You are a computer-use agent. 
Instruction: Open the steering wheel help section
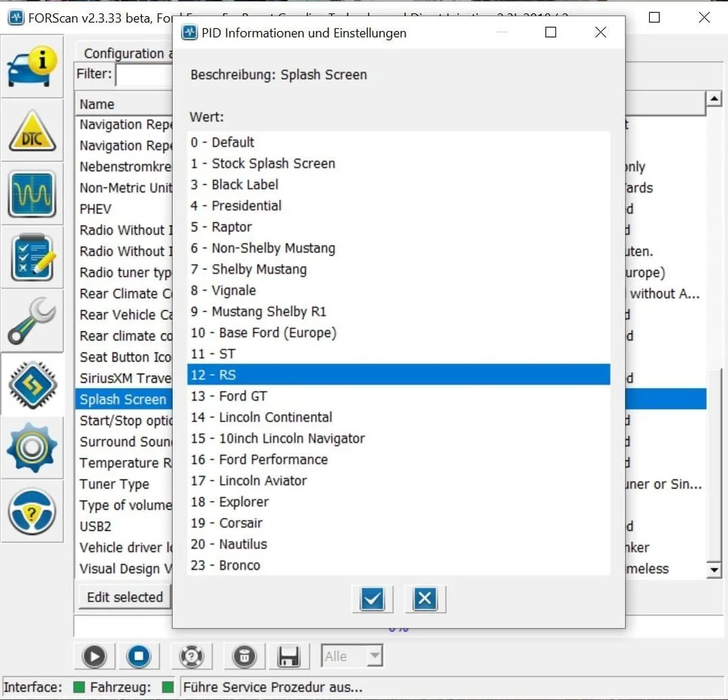[x=32, y=511]
